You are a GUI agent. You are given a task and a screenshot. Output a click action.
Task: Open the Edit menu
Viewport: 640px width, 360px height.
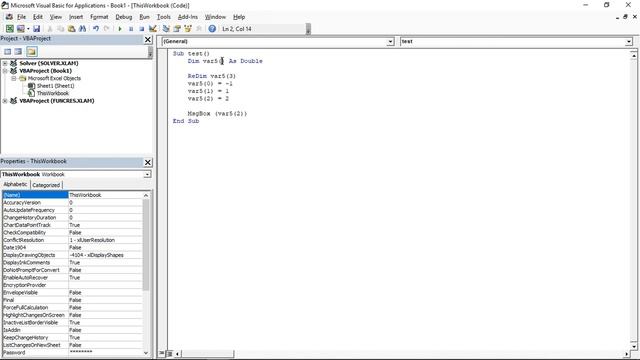pos(38,17)
